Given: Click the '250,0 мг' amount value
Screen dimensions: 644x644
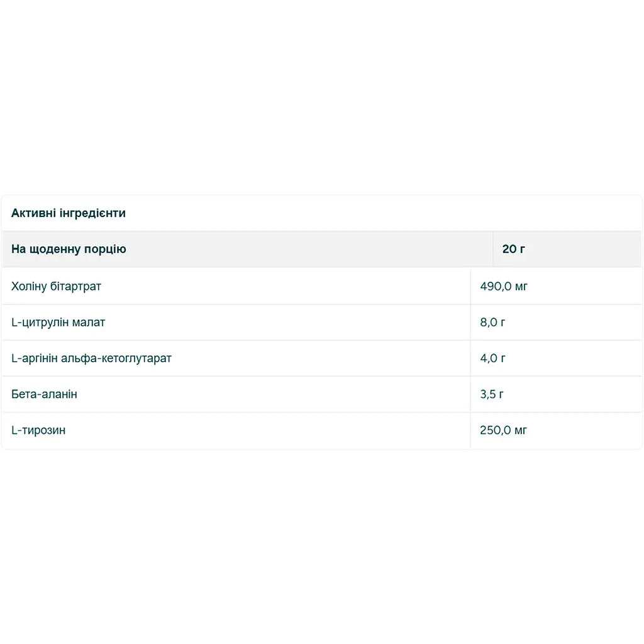Looking at the screenshot, I should coord(503,430).
